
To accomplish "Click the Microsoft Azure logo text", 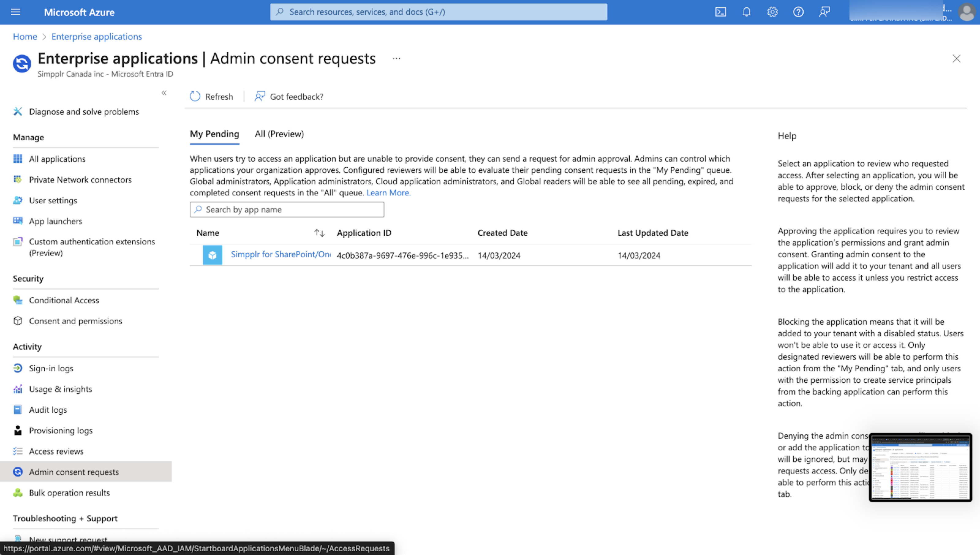I will pos(79,12).
